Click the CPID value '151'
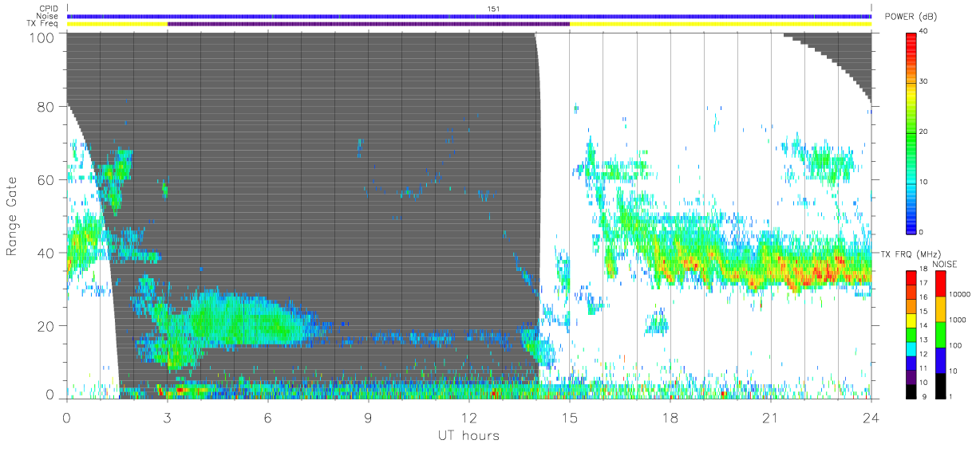 click(x=493, y=9)
